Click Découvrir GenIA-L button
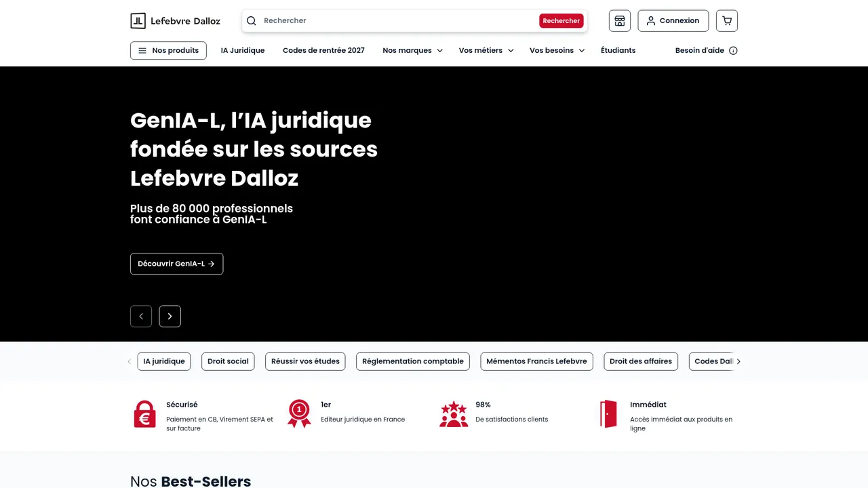The height and width of the screenshot is (488, 868). (176, 264)
